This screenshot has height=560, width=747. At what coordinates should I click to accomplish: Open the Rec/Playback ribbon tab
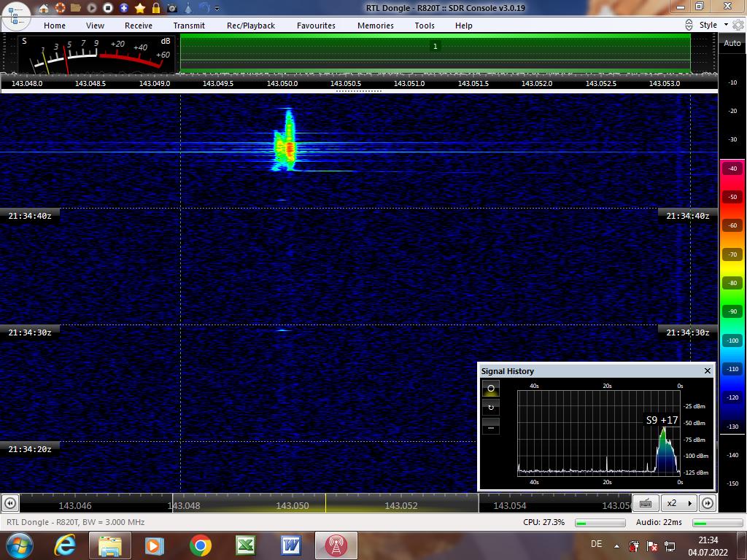(x=251, y=26)
